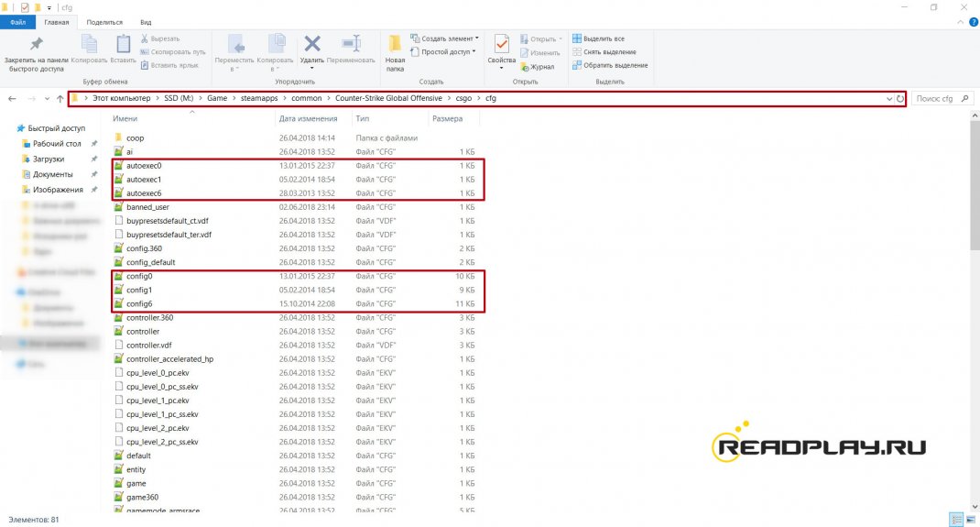
Task: Sort by Имени column header
Action: (125, 118)
